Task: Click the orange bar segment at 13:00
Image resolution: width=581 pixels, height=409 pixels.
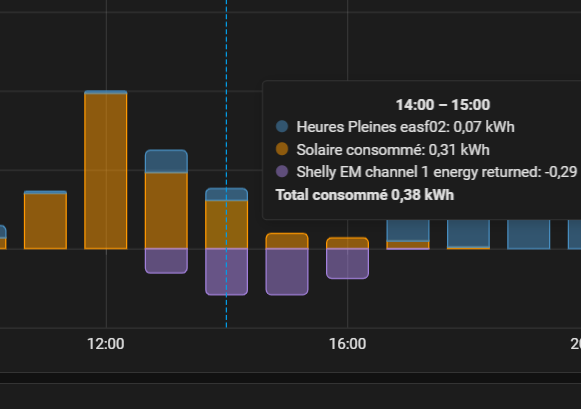Action: pyautogui.click(x=166, y=210)
